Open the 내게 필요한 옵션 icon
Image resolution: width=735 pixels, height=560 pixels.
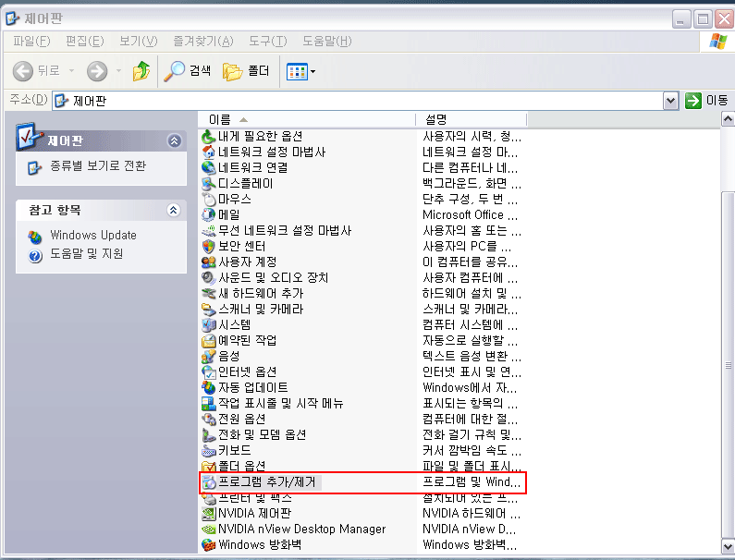(x=208, y=137)
